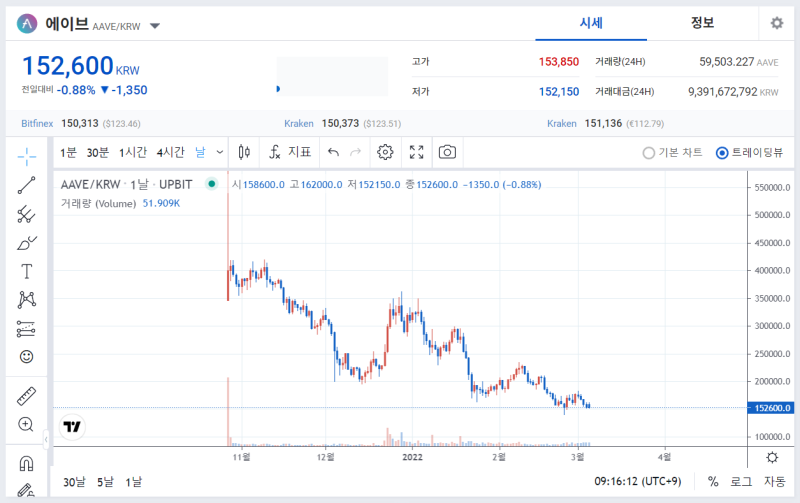Toggle 로그 logarithmic scale
Screen dimensions: 800x503
[x=741, y=481]
